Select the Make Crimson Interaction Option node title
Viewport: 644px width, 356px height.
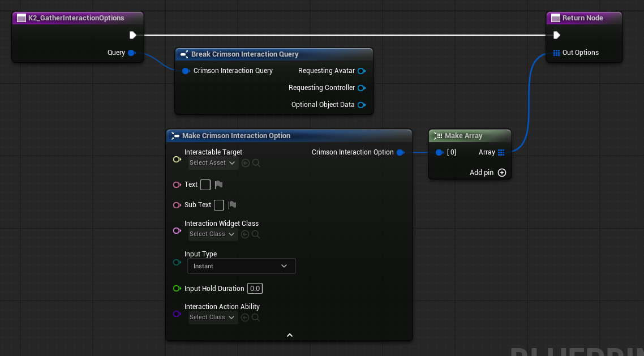point(236,135)
